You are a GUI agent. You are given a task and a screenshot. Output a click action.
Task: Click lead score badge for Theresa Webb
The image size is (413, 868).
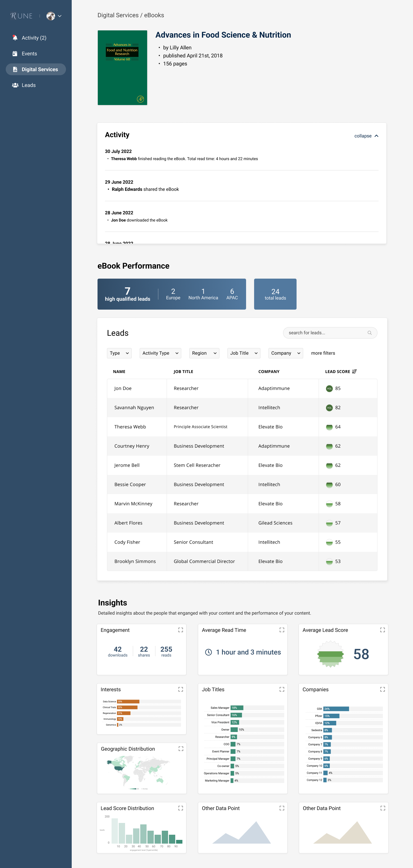tap(330, 427)
